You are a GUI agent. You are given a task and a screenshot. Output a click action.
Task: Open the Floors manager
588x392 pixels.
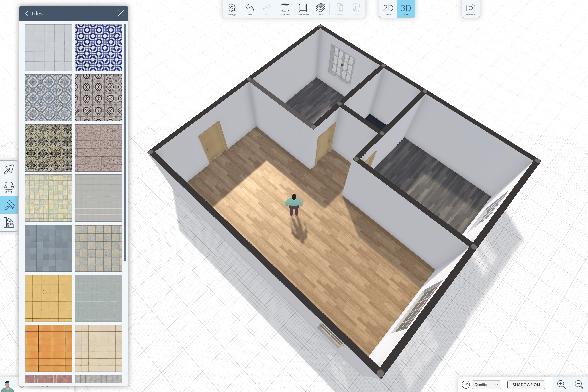320,9
